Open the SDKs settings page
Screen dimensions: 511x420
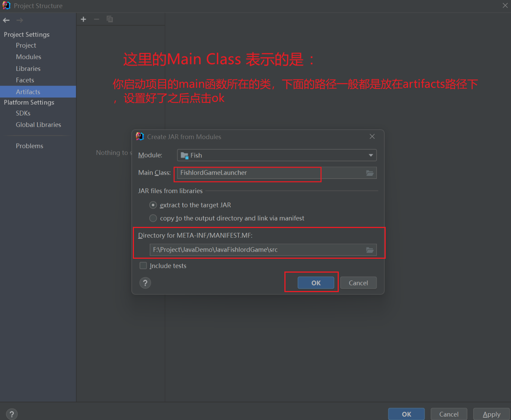(23, 113)
